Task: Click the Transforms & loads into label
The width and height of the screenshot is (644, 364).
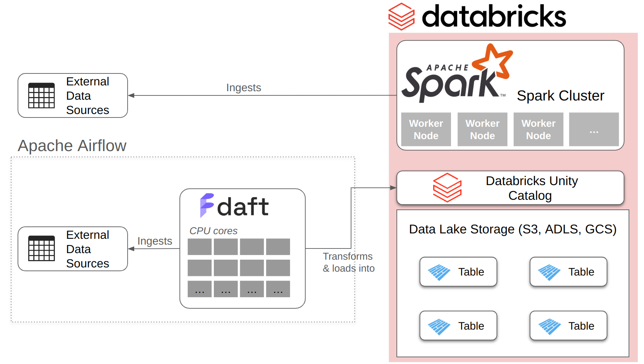Action: 348,262
